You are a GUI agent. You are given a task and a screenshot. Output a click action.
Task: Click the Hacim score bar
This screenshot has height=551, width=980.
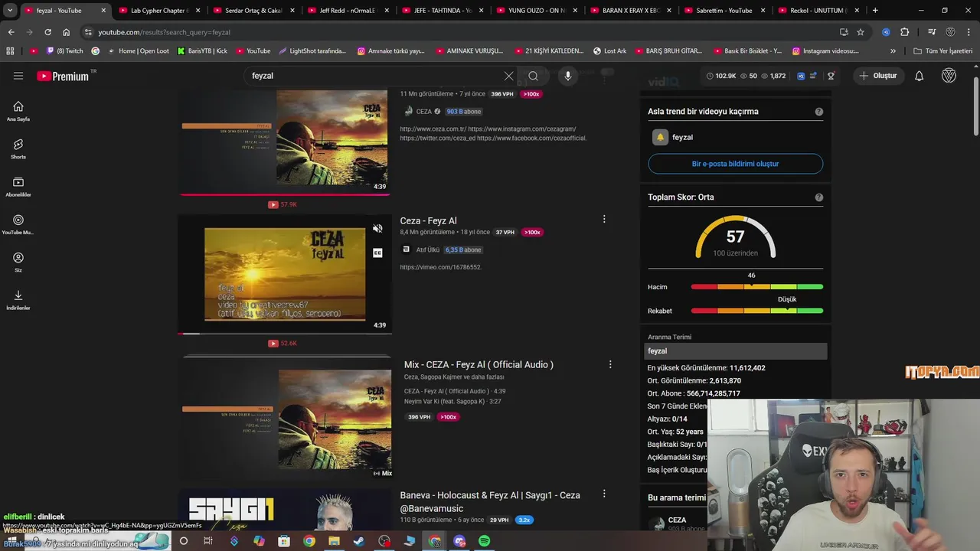[756, 287]
